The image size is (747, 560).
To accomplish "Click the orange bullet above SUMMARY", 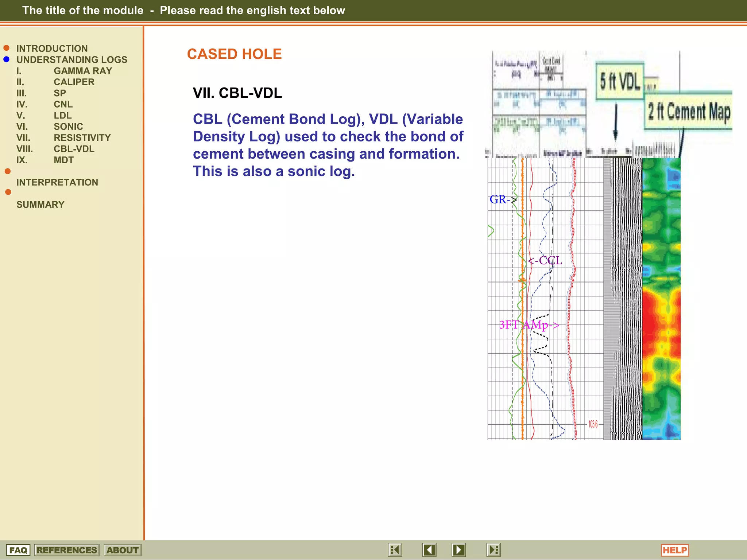I will [x=8, y=192].
